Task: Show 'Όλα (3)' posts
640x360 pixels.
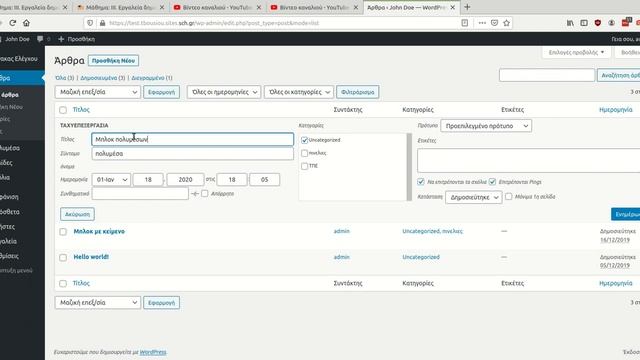Action: click(x=64, y=78)
